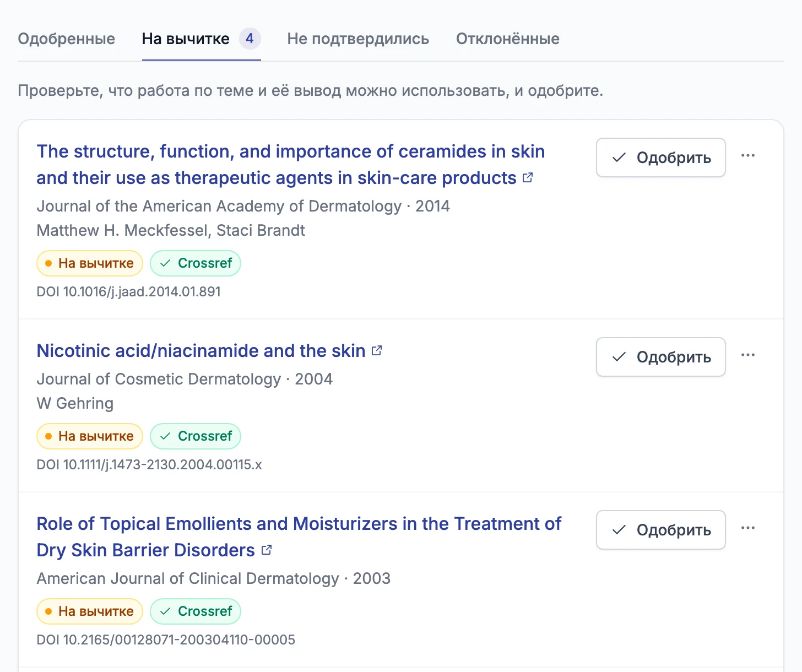Click На вычитке status badge on 2003 article
Screen dimensions: 802x672
tap(90, 611)
